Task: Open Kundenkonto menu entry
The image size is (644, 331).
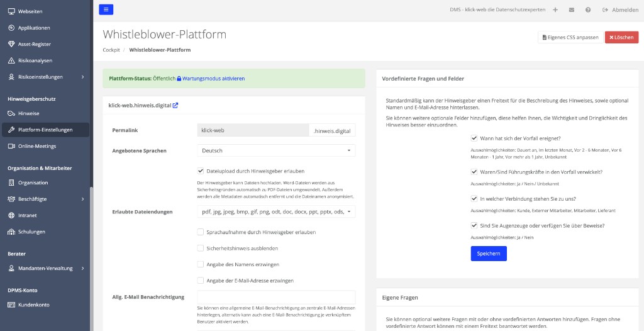Action: (x=45, y=305)
